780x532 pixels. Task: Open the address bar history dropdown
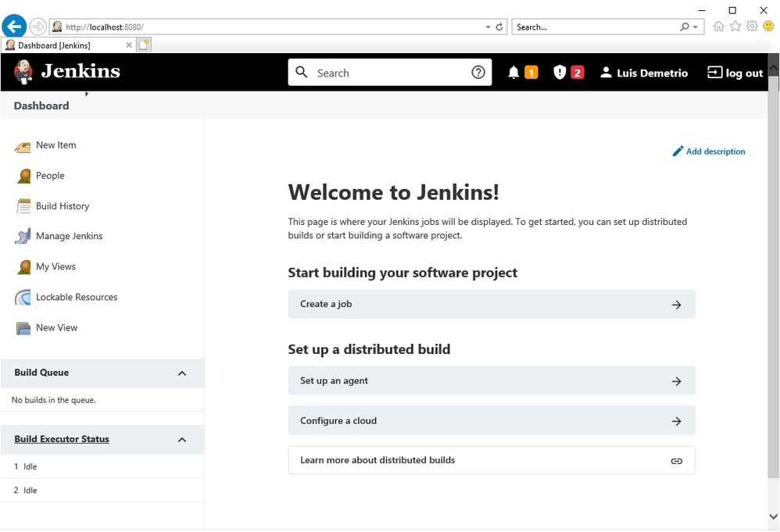(488, 27)
